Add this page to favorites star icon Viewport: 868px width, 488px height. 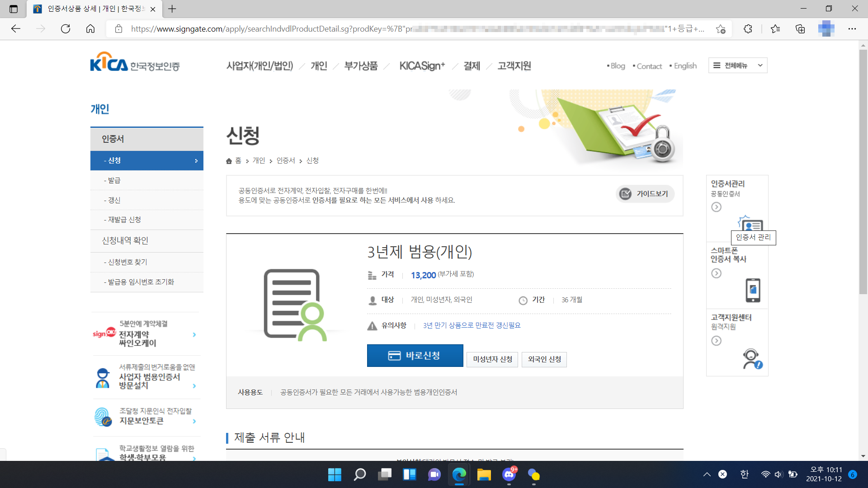pyautogui.click(x=721, y=29)
